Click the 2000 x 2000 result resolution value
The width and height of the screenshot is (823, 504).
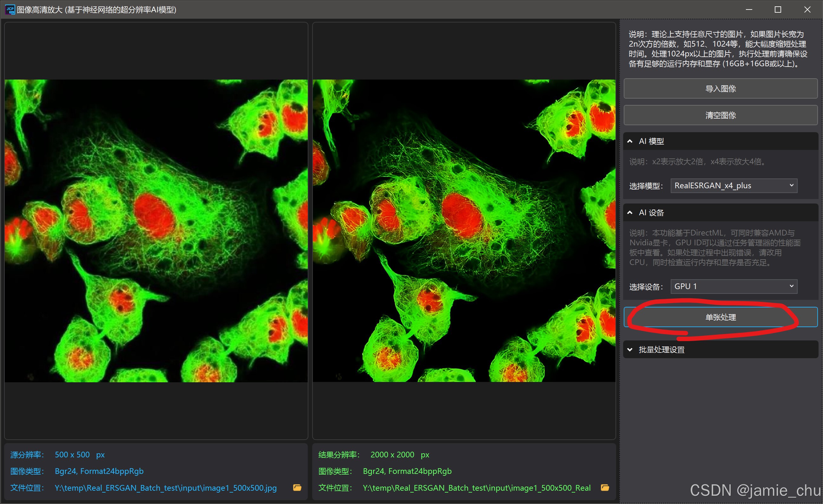392,455
